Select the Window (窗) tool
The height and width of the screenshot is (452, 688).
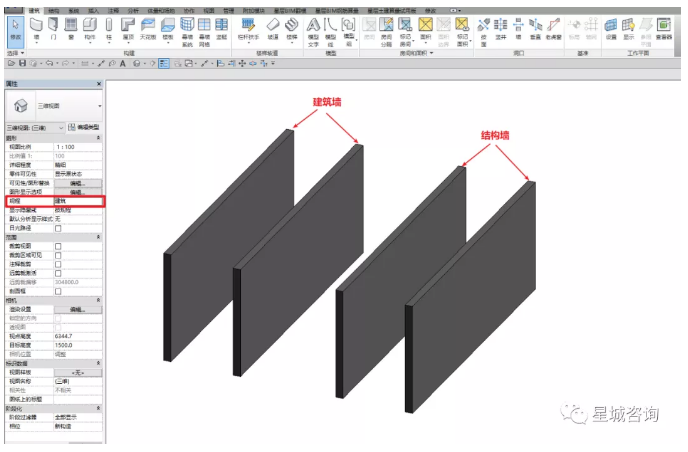pos(71,29)
